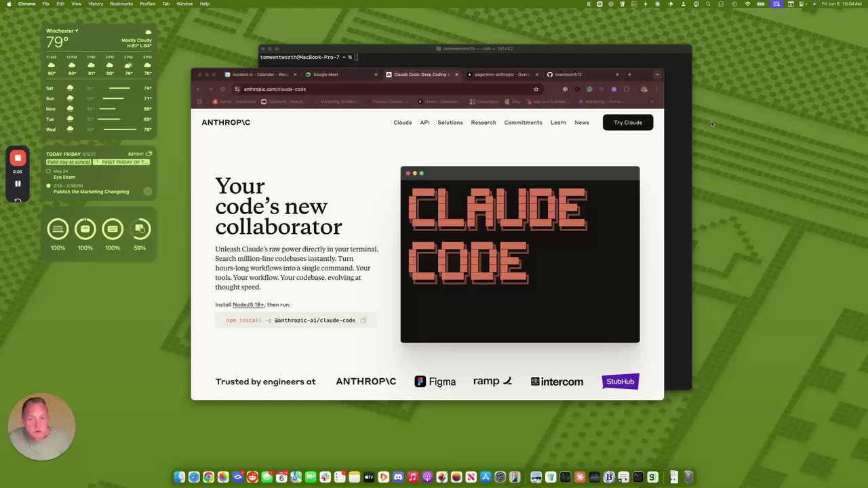Close the Claude Code tab

[456, 75]
